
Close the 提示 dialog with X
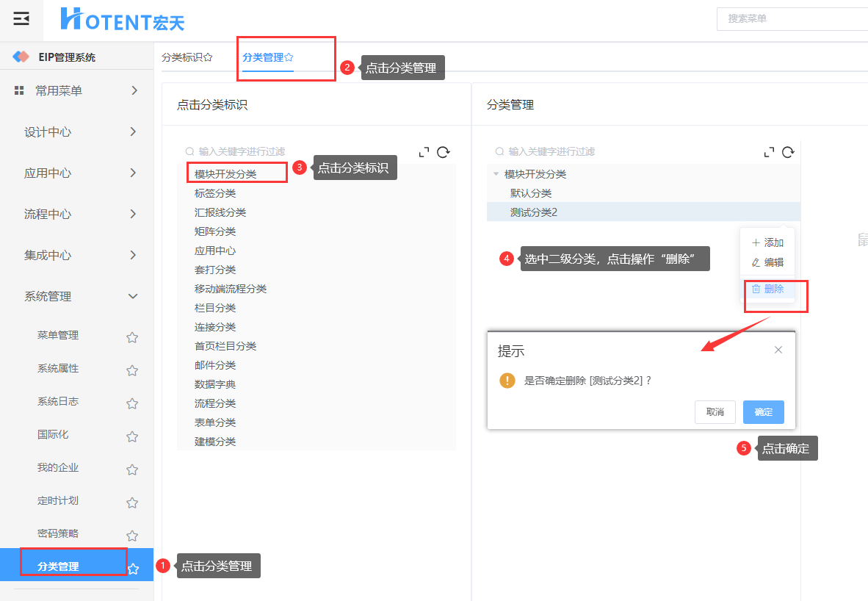(778, 350)
